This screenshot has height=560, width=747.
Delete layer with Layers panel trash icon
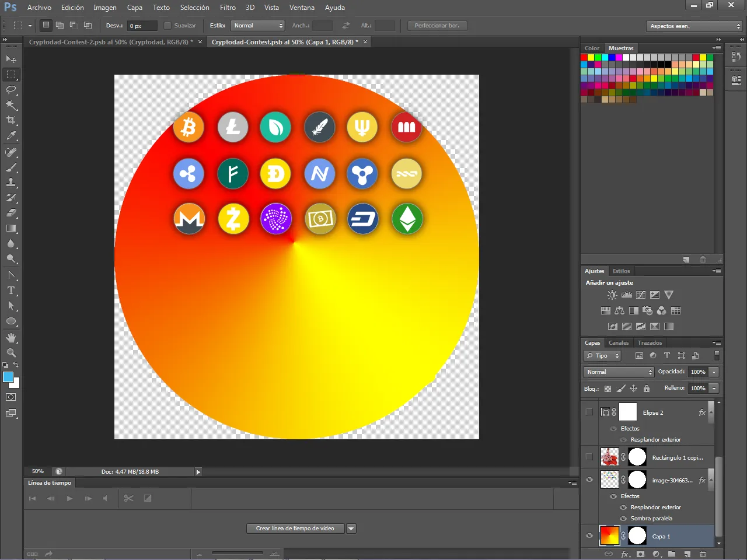[x=703, y=554]
